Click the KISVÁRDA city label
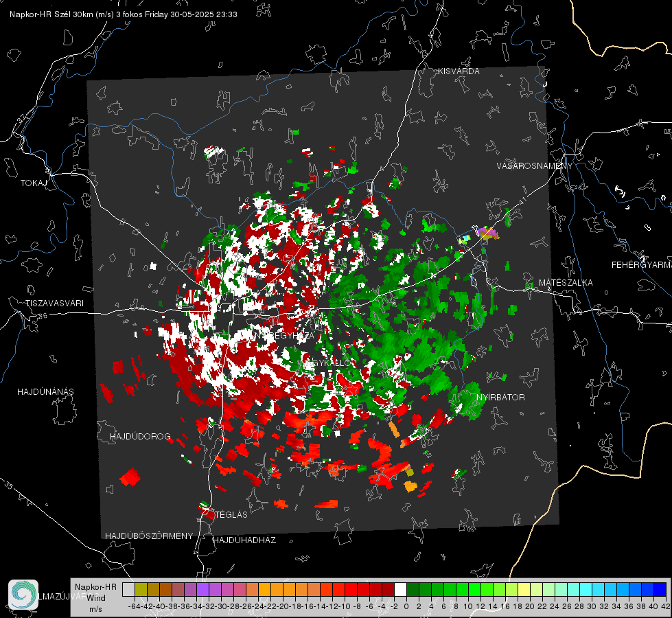672x618 pixels. [x=459, y=71]
